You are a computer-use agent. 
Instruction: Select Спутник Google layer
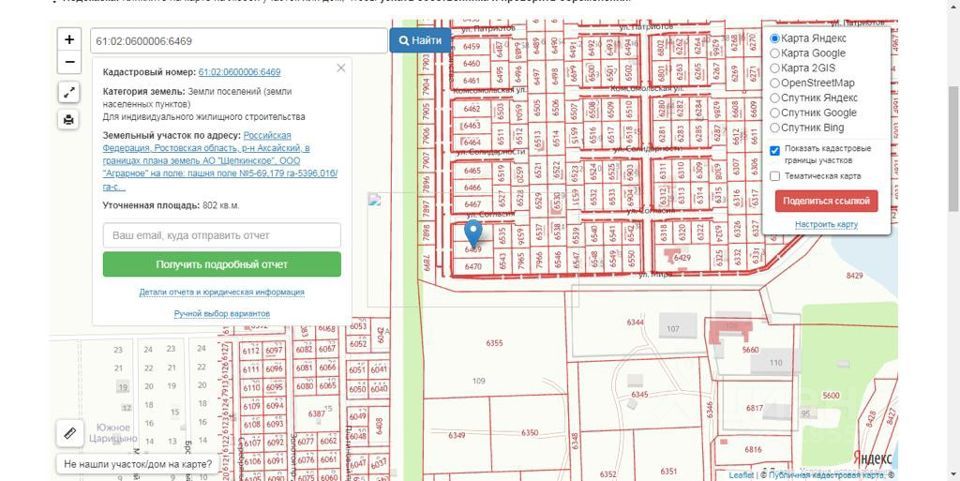click(774, 113)
